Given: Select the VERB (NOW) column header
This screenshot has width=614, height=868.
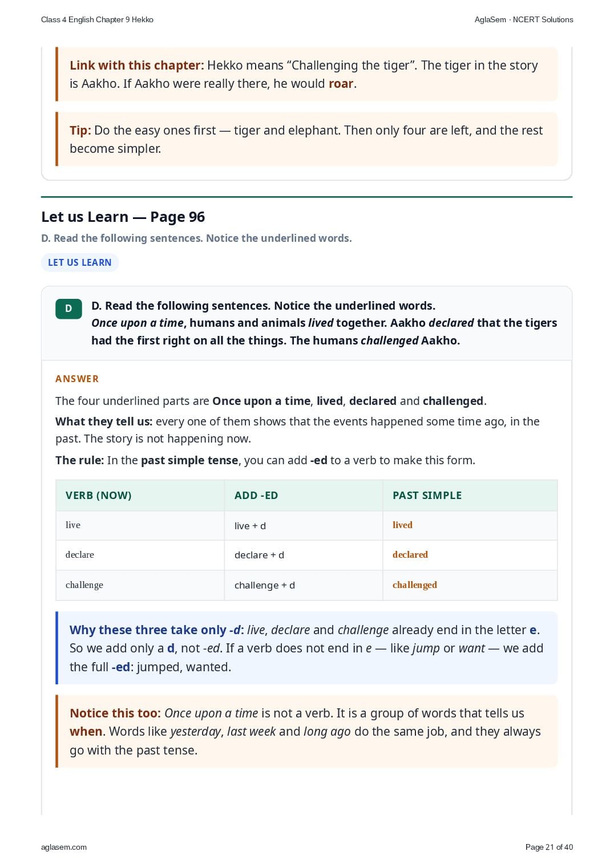Looking at the screenshot, I should (x=140, y=495).
